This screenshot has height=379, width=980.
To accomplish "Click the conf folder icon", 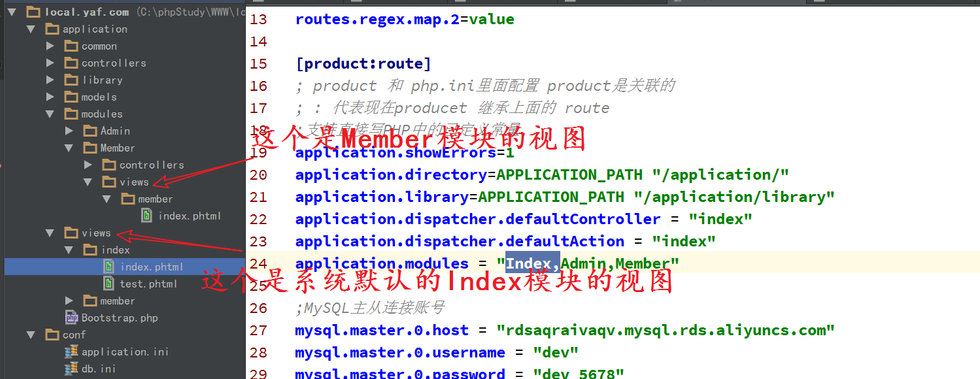I will coord(52,335).
